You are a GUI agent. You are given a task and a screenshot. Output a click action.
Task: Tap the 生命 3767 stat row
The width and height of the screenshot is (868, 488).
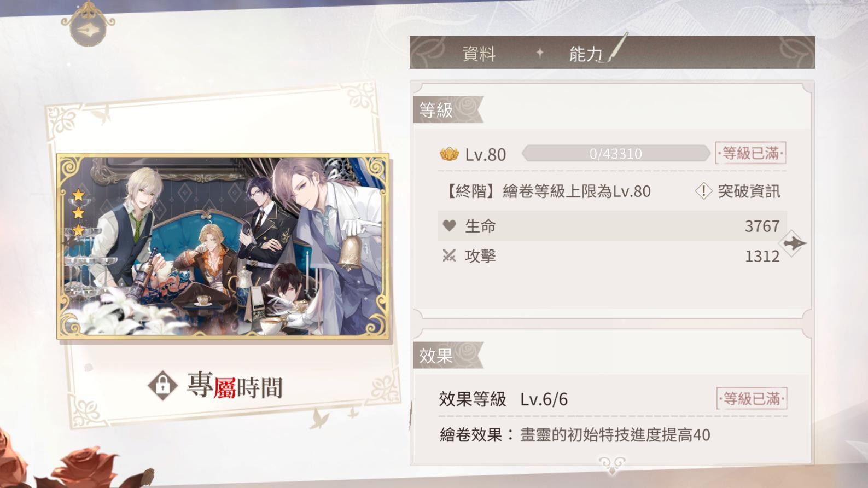coord(611,225)
